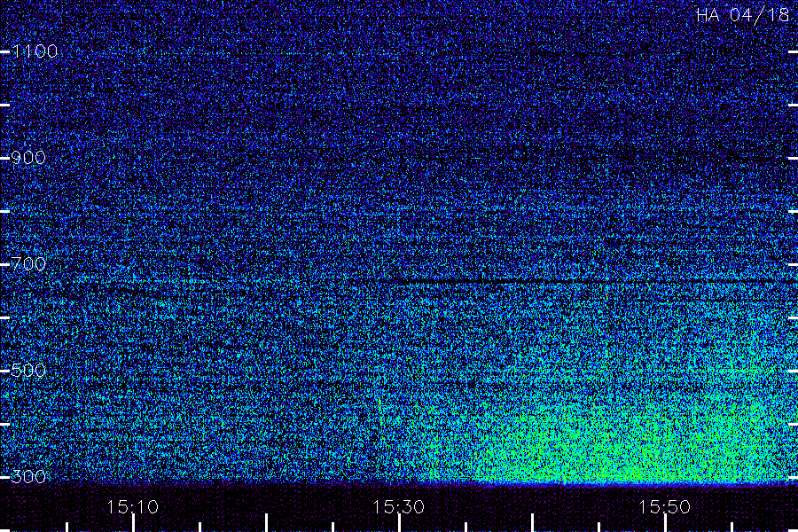
Task: Click the 300 frequency axis label
Action: [x=28, y=476]
